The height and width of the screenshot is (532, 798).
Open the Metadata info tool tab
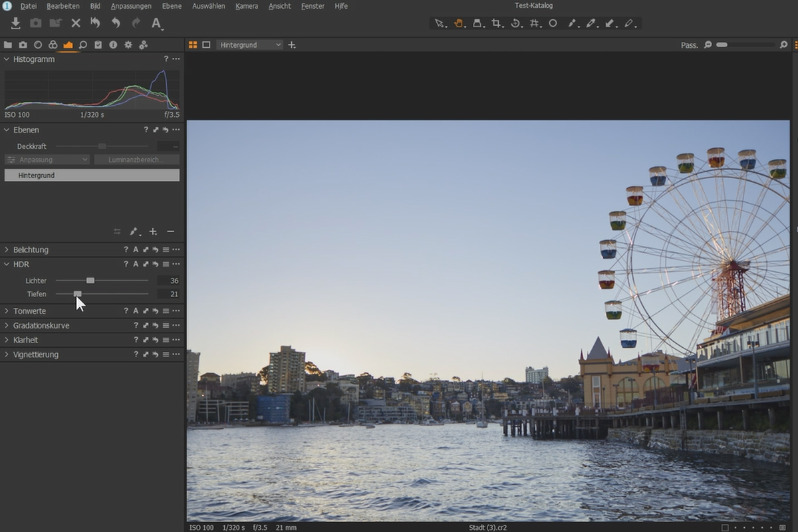[x=113, y=45]
